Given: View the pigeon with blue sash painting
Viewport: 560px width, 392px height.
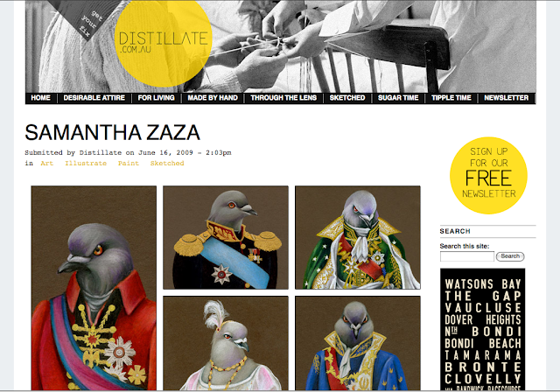Looking at the screenshot, I should point(226,237).
